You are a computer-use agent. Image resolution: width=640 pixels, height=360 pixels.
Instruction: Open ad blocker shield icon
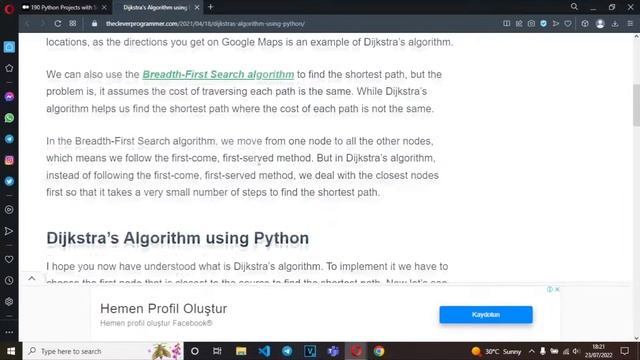coord(543,24)
